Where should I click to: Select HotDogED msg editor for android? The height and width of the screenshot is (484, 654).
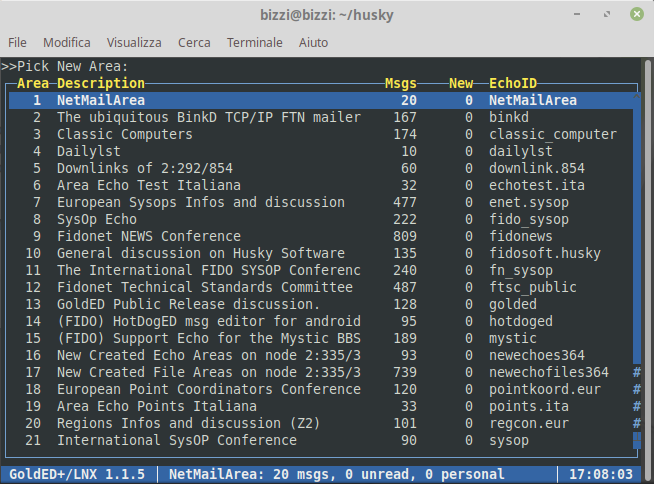(x=209, y=321)
